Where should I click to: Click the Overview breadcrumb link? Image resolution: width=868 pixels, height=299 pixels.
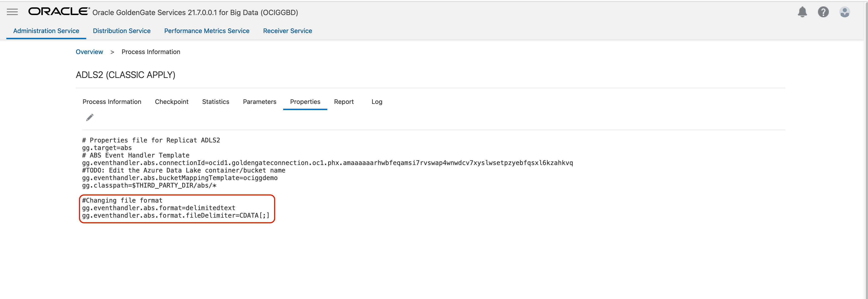pos(89,52)
